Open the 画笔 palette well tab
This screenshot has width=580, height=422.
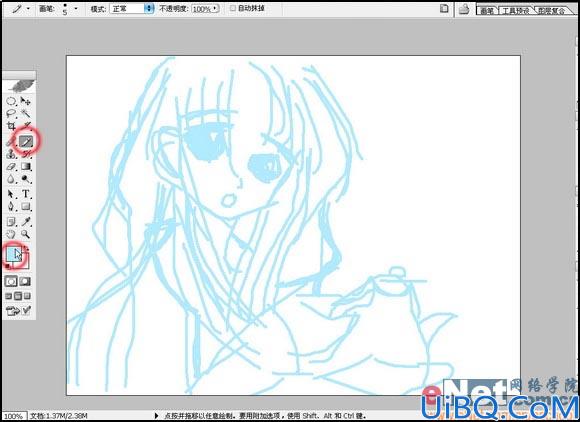coord(487,11)
